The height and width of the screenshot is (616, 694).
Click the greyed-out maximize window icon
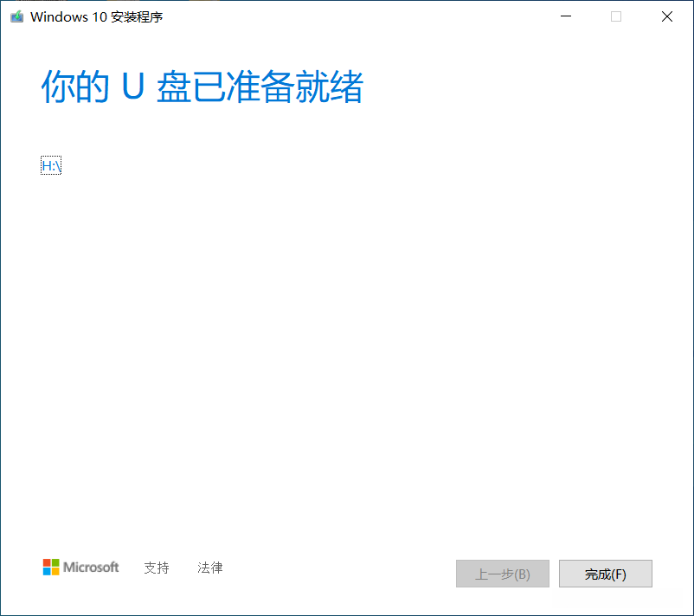615,16
